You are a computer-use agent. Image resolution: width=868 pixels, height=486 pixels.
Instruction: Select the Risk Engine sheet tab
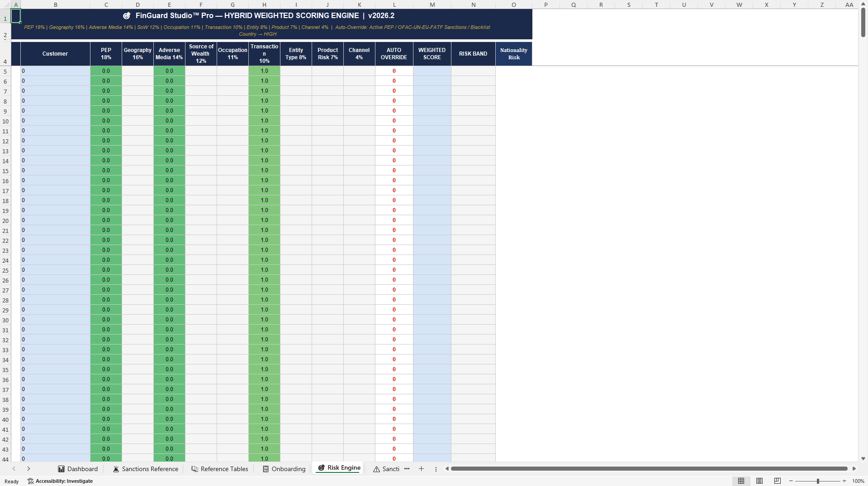339,468
